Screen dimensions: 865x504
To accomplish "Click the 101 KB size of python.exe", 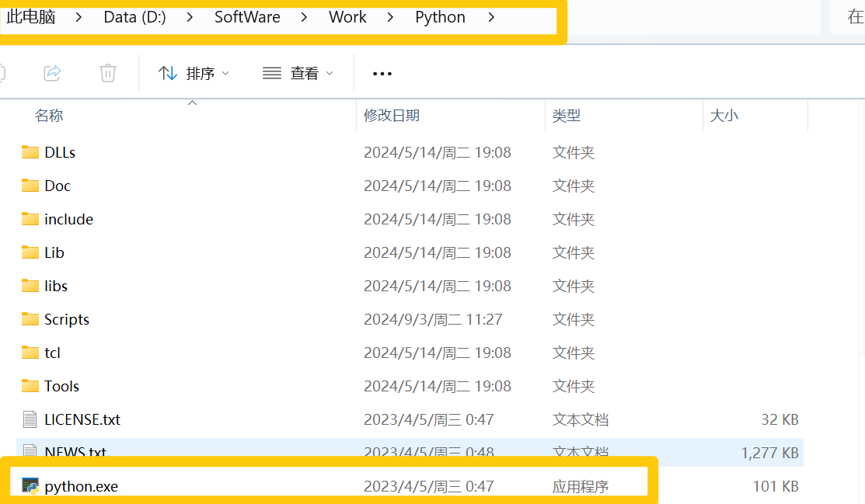I will [x=776, y=486].
